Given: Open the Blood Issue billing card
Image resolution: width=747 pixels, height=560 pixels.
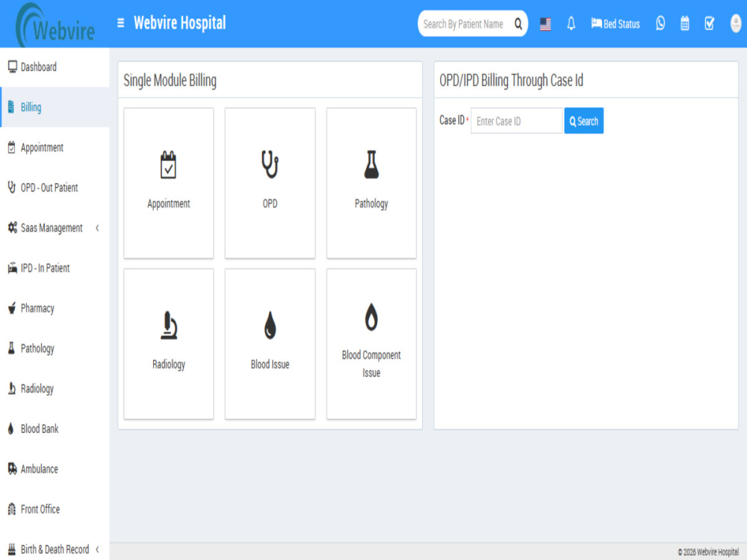Looking at the screenshot, I should pyautogui.click(x=270, y=343).
